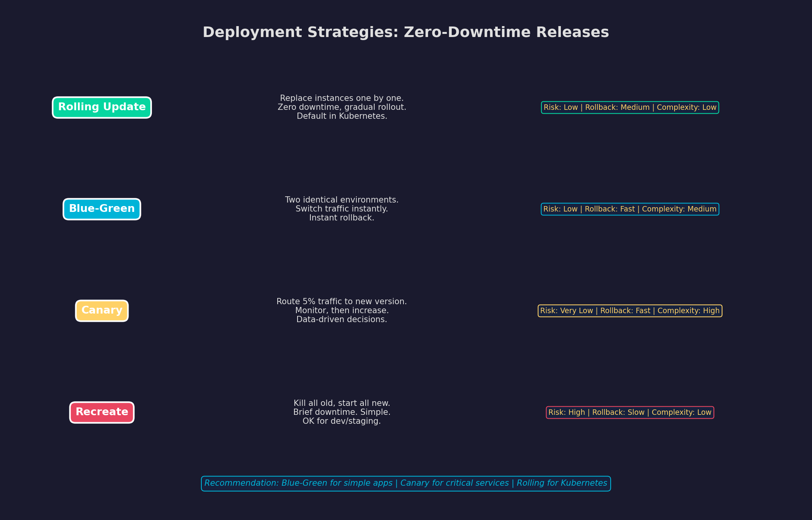Click the Recreate Risk: High metric box
The image size is (812, 520).
coord(629,412)
